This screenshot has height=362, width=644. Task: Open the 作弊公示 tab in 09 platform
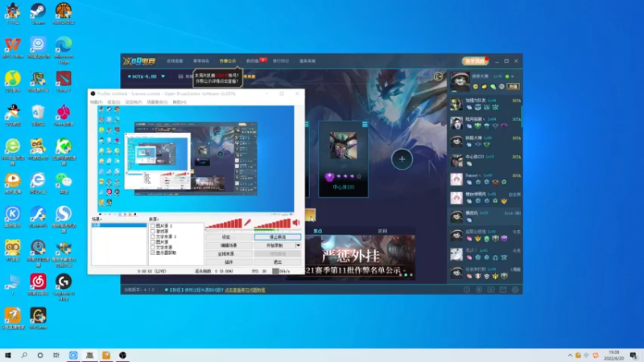click(x=228, y=61)
